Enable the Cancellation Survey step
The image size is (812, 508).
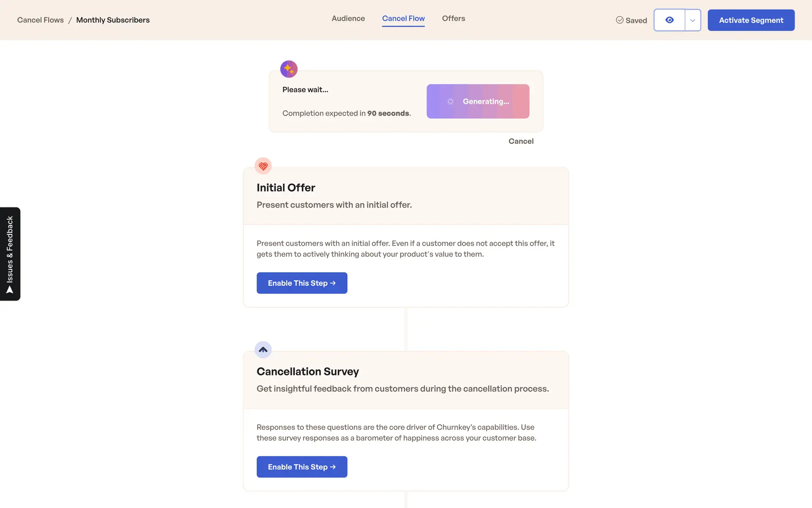[x=302, y=467]
